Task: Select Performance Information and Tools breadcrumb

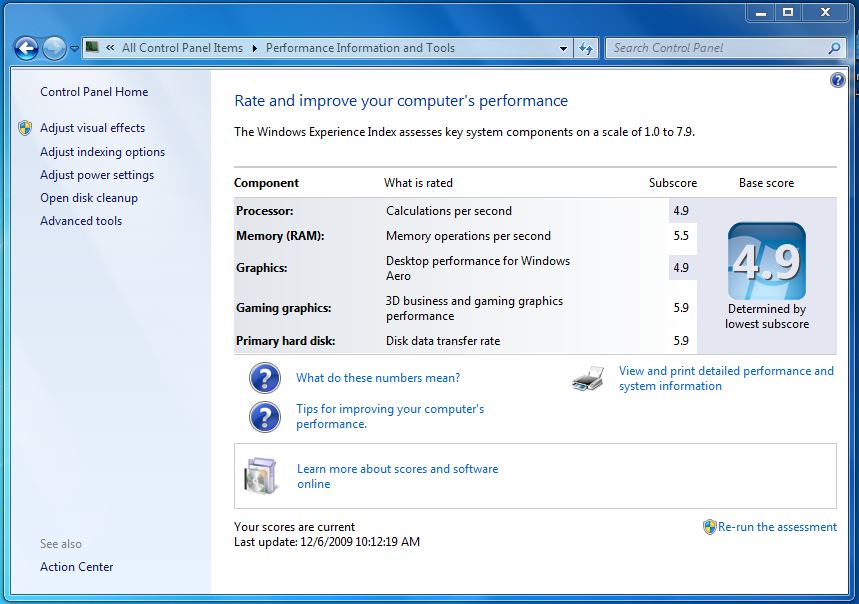Action: [x=360, y=48]
